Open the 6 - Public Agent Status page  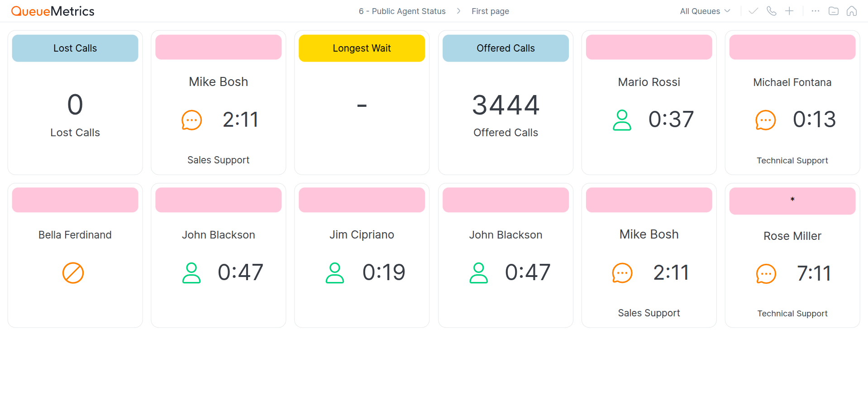[402, 11]
